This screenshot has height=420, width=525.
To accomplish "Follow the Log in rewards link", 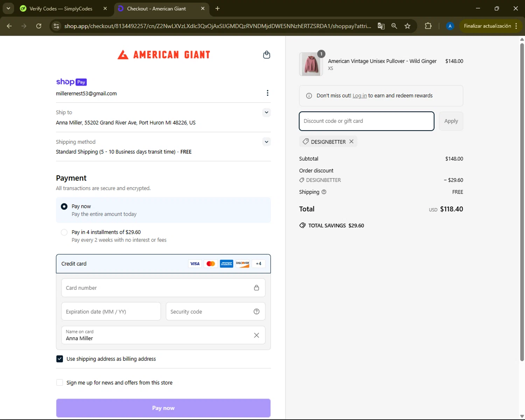I will [359, 96].
